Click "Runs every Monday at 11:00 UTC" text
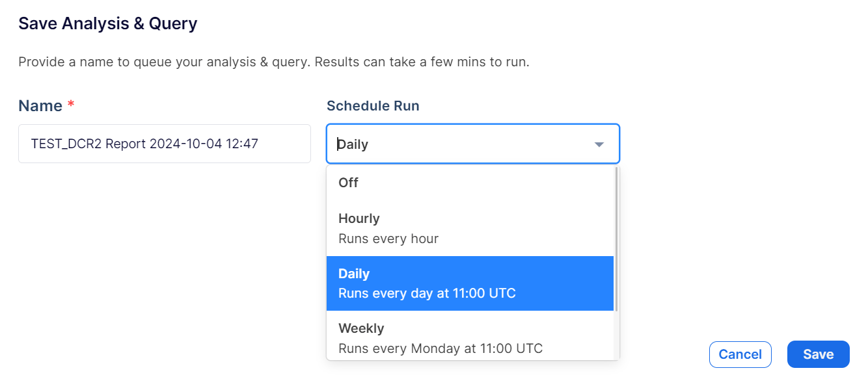The image size is (868, 377). point(441,348)
